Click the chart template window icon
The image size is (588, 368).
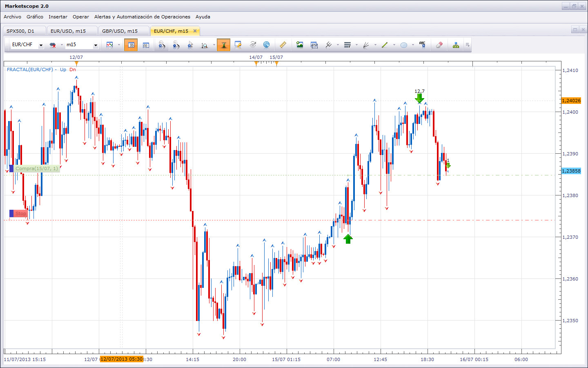point(314,45)
